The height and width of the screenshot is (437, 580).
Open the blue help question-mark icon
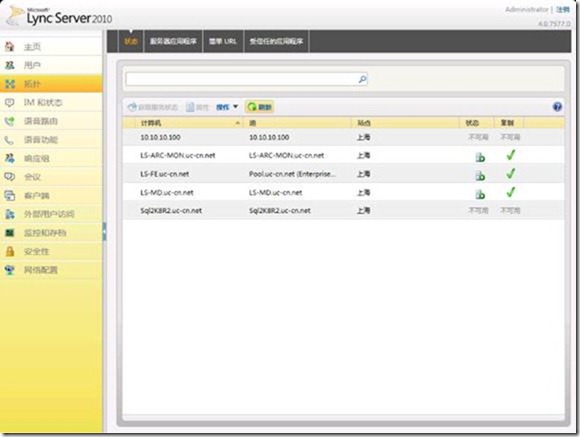click(557, 107)
